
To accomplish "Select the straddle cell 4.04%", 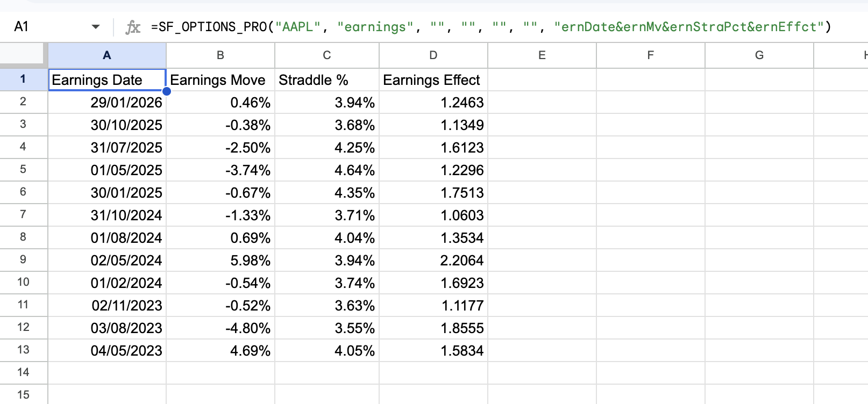I will (x=327, y=237).
